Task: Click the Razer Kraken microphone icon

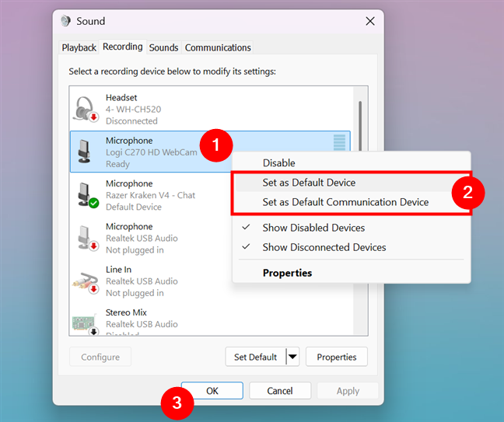Action: [x=87, y=195]
